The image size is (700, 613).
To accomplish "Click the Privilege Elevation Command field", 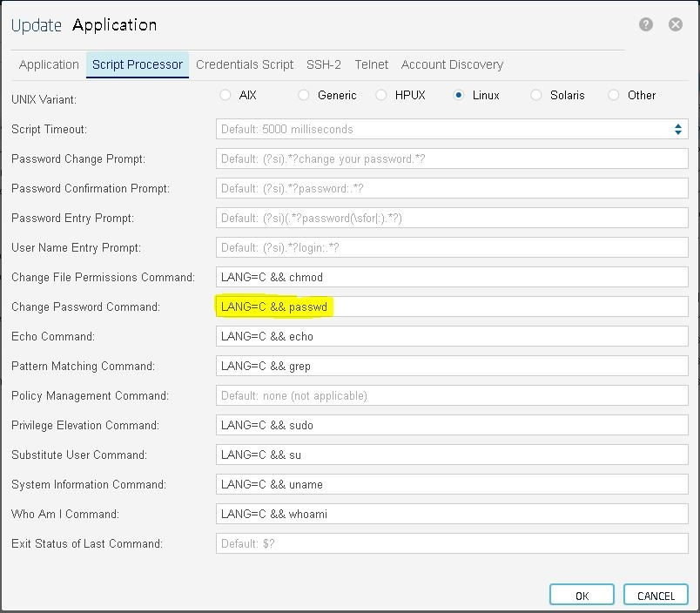I will coord(452,425).
